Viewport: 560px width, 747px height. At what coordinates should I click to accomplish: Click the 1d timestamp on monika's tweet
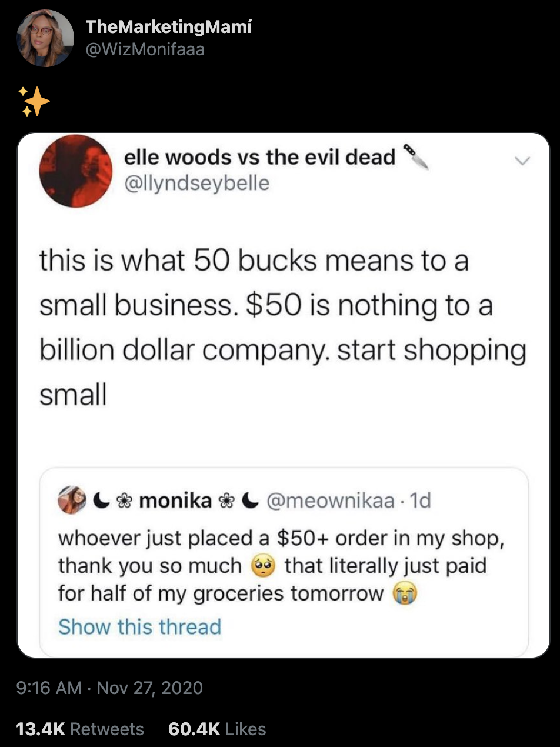421,501
